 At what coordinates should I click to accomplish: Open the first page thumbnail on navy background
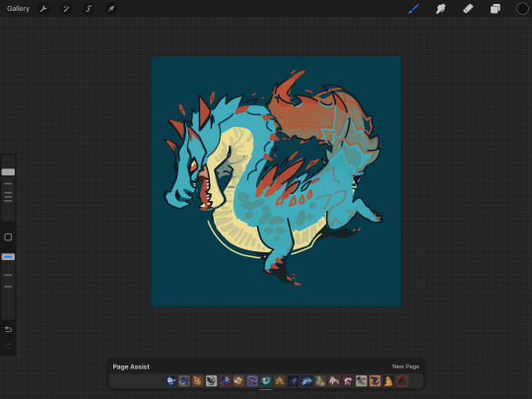coord(170,380)
